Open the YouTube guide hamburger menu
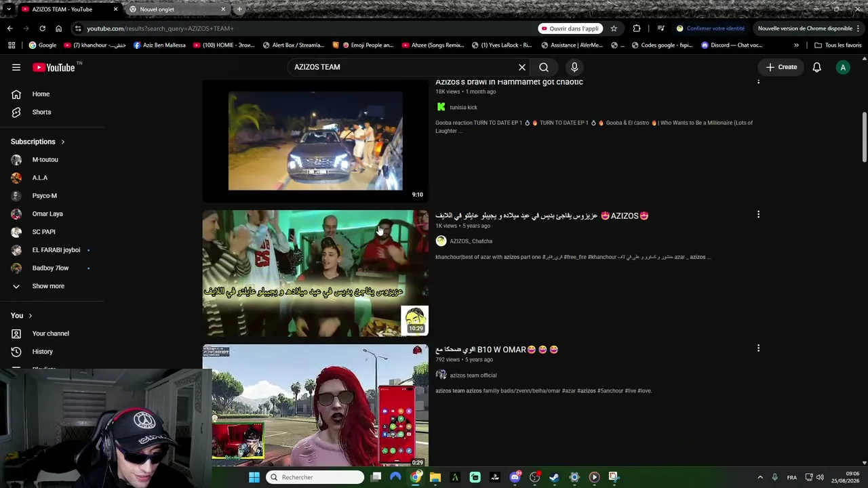 point(16,67)
